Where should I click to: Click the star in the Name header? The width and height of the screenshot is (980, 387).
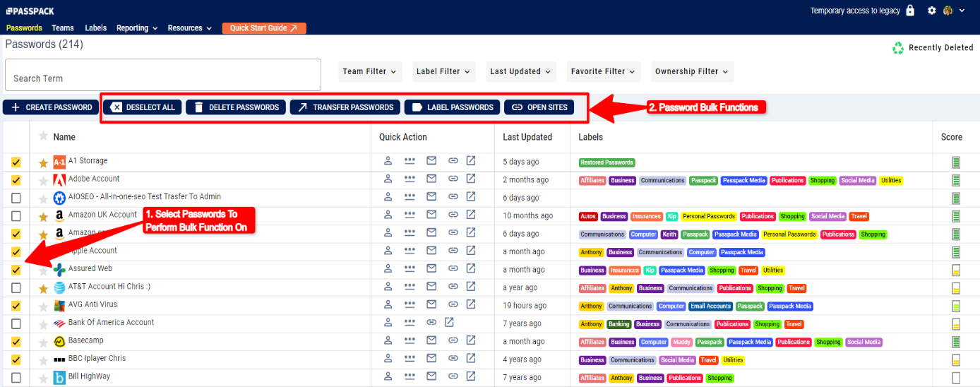click(x=43, y=136)
